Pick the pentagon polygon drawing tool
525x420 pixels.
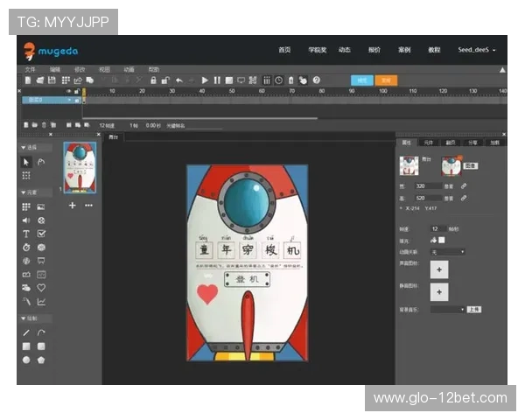pos(41,359)
